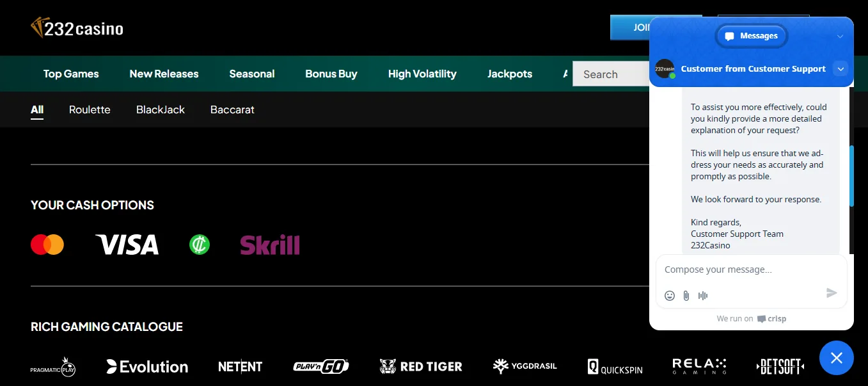Select the Seasonal category
This screenshot has width=868, height=386.
[252, 74]
